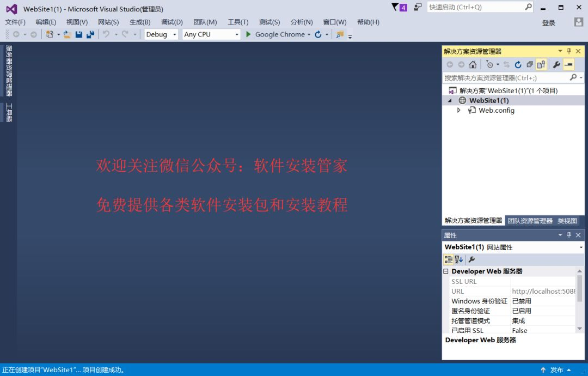Toggle the Preview Selected Items button
The image size is (588, 376).
pos(568,64)
